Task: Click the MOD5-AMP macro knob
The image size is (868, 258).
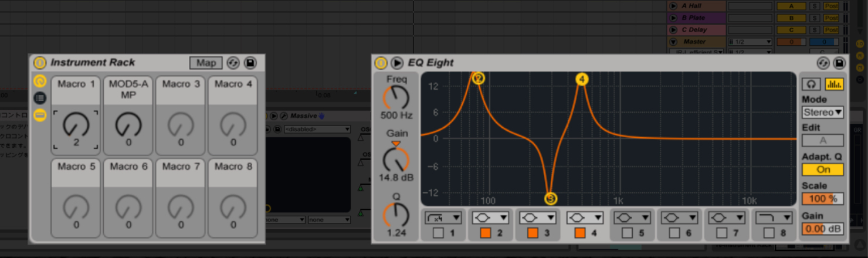Action: tap(128, 124)
